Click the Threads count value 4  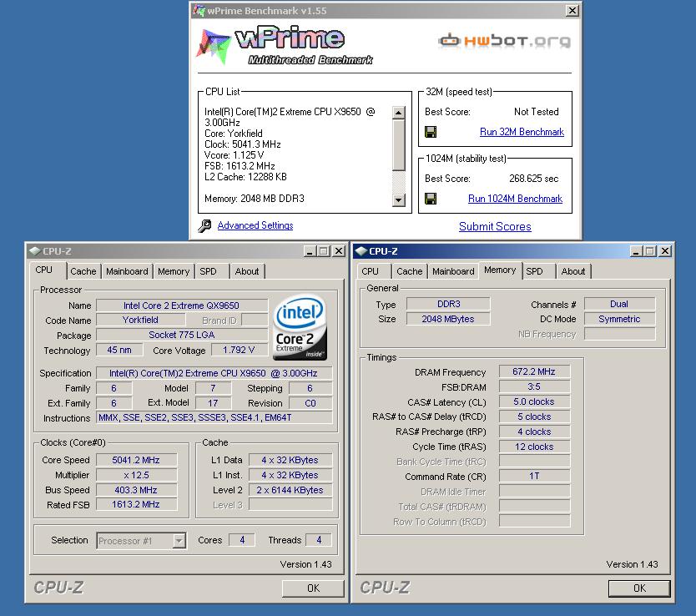tap(319, 540)
